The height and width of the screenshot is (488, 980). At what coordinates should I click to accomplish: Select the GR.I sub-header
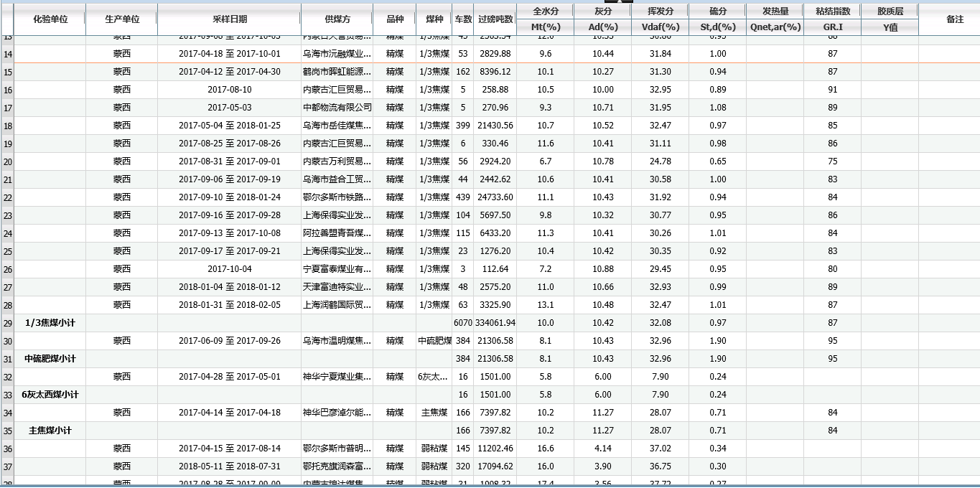(x=832, y=27)
